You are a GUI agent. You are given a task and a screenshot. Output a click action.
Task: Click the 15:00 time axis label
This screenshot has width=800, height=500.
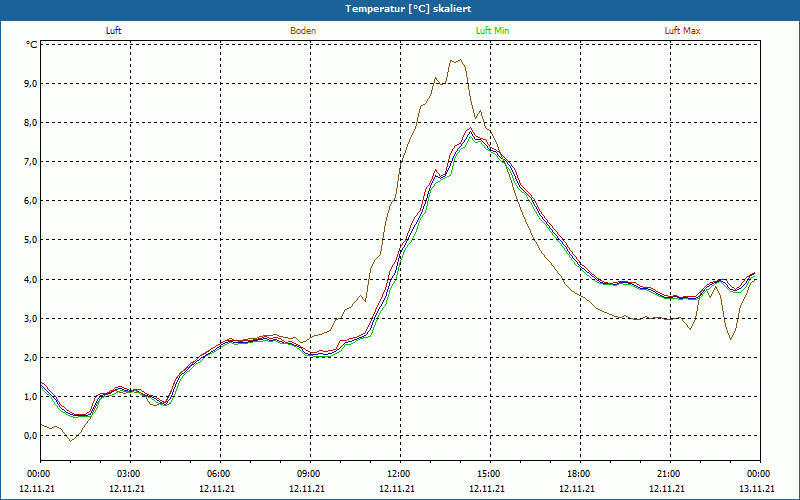[x=490, y=474]
